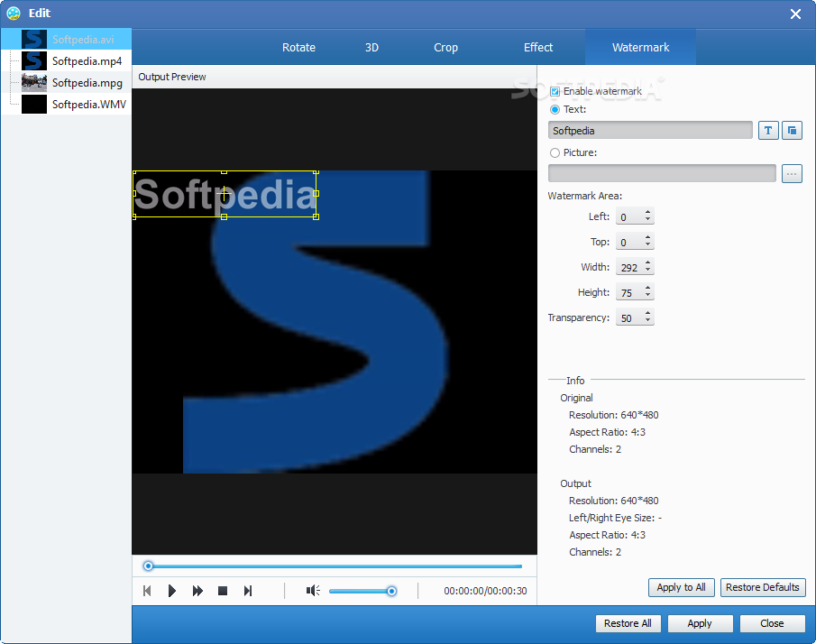Decrease the Left value with down arrow

click(648, 219)
